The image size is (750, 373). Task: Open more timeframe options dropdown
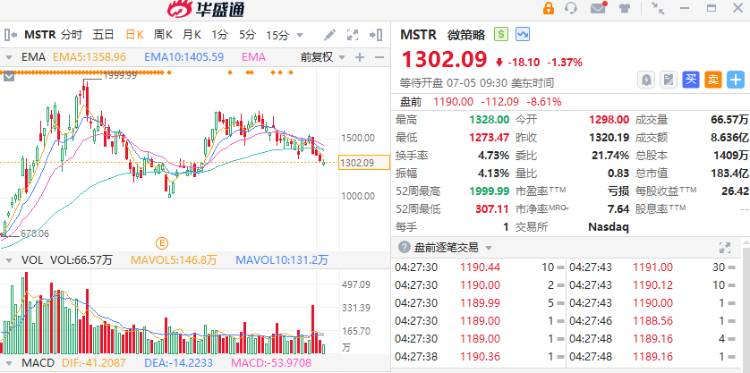point(300,35)
